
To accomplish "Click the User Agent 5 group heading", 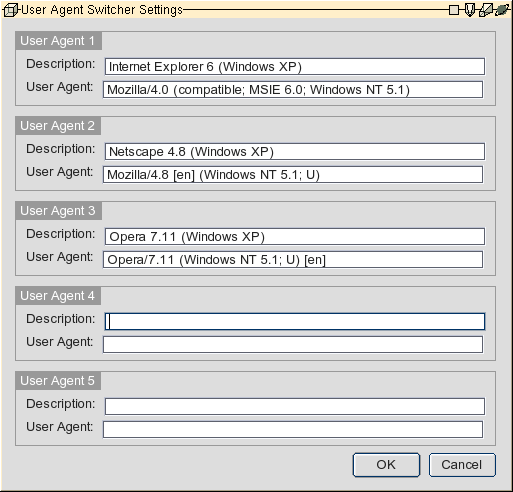I will click(x=58, y=381).
